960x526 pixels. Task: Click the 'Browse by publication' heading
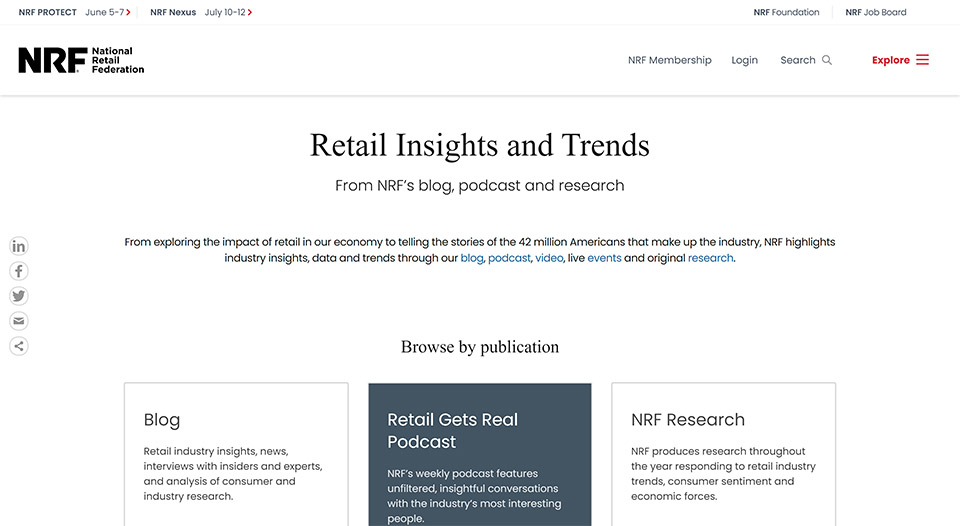click(x=480, y=347)
